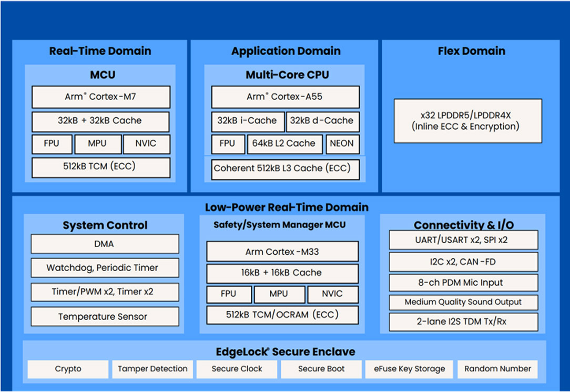Screen dimensions: 570x392
Task: Enable the Secure Boot element
Action: point(321,369)
